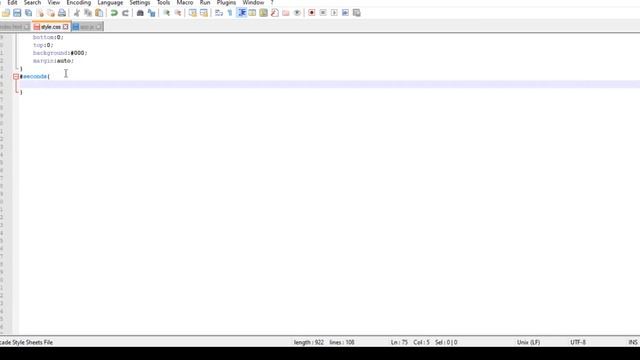
Task: Click 'Ln : 75' in status bar
Action: (x=399, y=342)
